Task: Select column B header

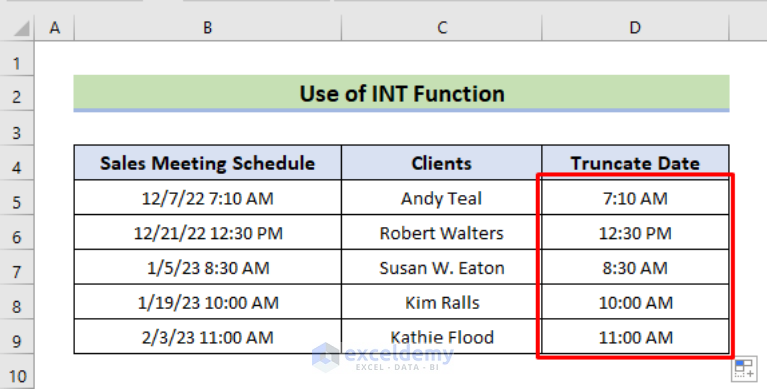Action: (207, 27)
